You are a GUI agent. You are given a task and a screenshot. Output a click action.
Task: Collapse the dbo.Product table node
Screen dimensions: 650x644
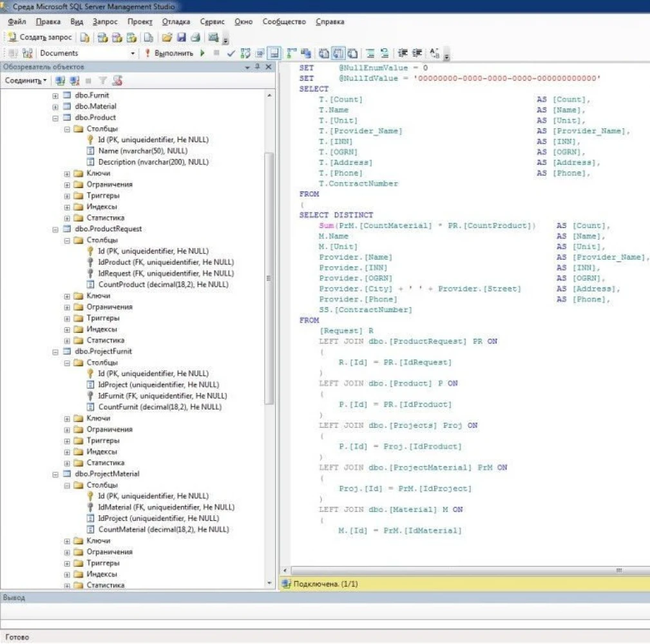(55, 118)
